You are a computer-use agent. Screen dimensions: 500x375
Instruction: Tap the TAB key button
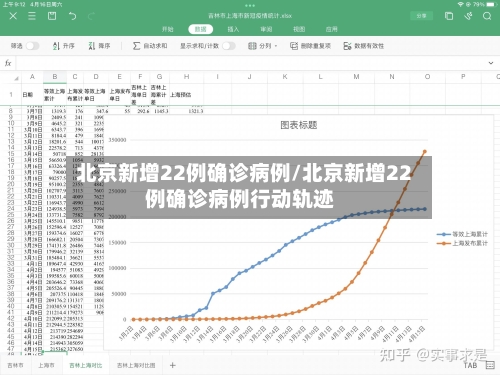click(x=470, y=365)
